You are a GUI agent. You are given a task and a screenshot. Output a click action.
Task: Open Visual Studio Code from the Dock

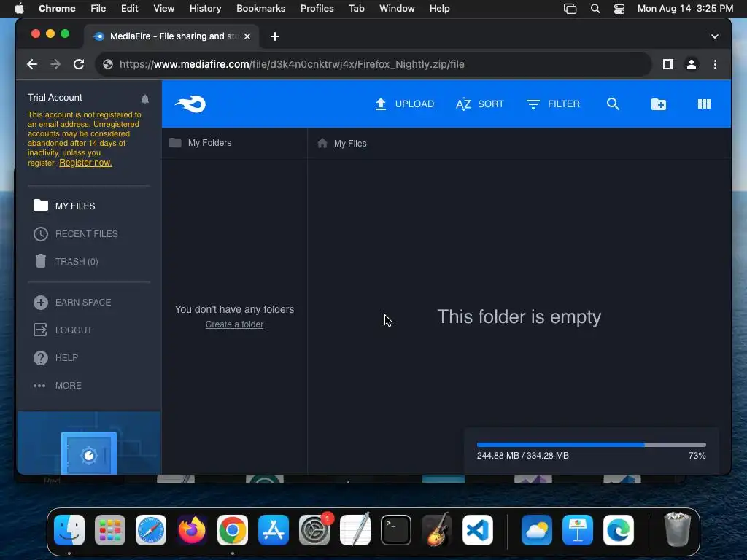(x=477, y=530)
